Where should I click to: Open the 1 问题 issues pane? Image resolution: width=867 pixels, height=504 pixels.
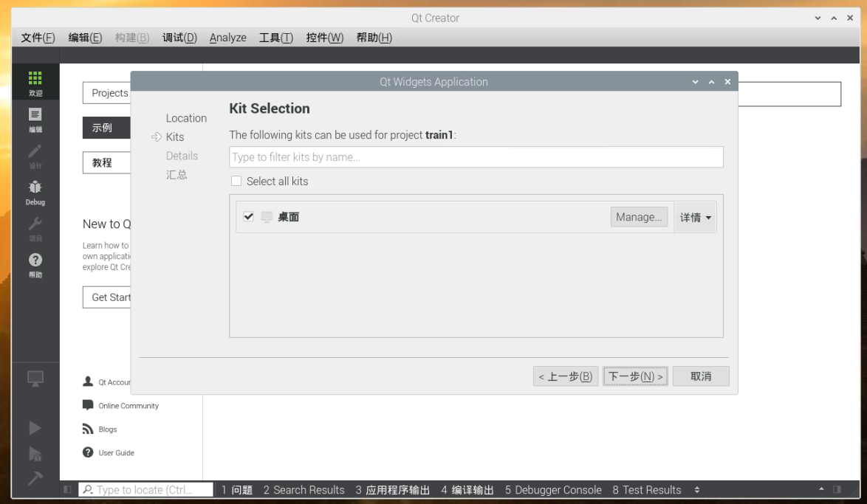click(236, 490)
